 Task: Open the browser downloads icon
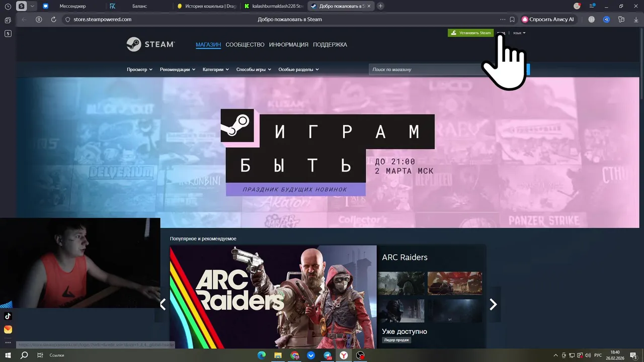pos(635,19)
